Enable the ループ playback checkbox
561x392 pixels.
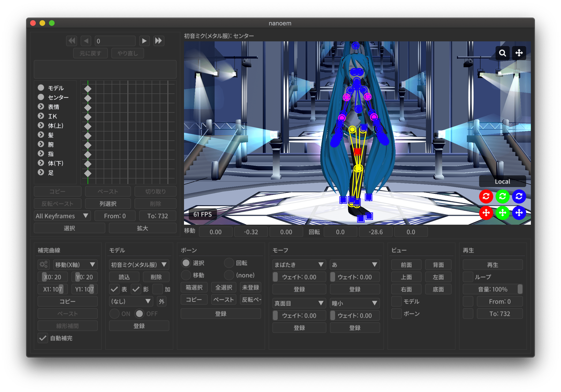click(x=468, y=277)
